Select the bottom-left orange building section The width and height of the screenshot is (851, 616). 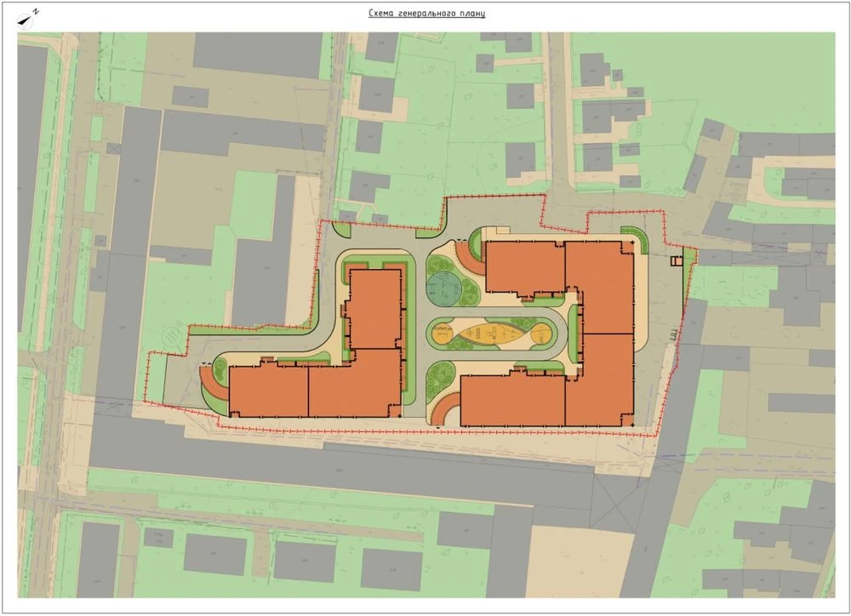tap(269, 391)
